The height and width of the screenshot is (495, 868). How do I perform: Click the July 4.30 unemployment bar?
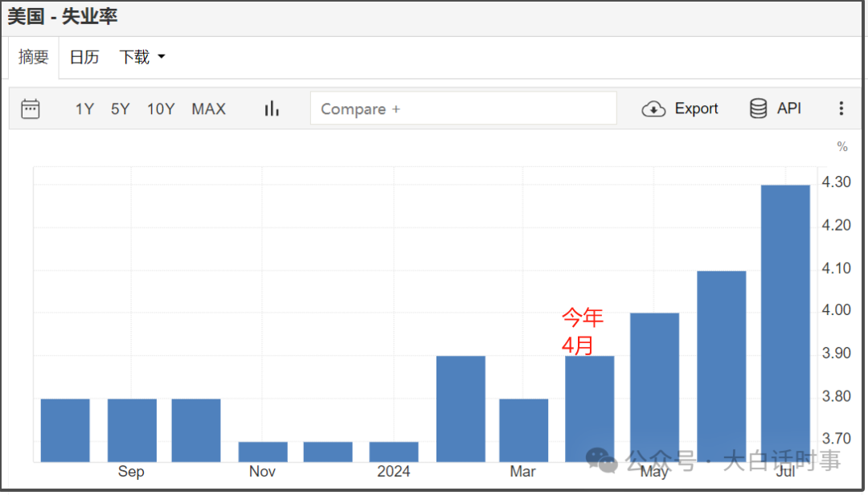785,323
